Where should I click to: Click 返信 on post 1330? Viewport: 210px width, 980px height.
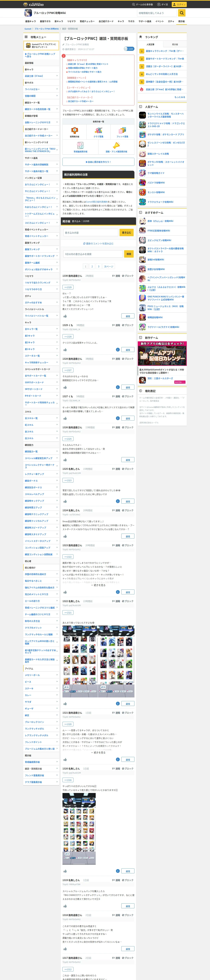128,316
